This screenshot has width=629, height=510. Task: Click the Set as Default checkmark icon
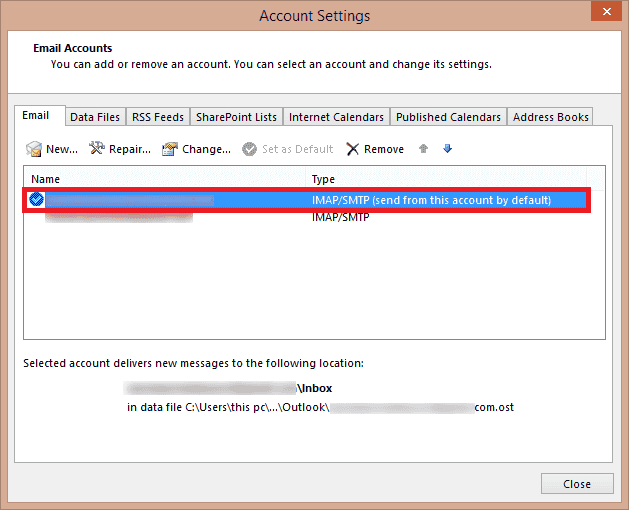(x=250, y=149)
